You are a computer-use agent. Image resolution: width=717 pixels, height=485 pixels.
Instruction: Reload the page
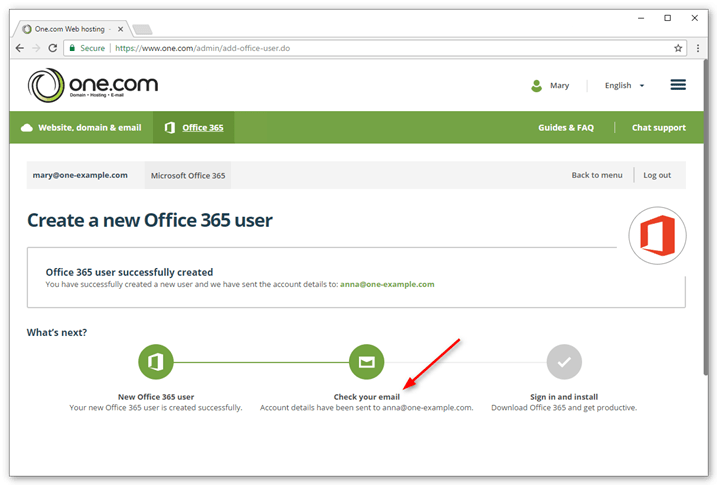tap(53, 48)
